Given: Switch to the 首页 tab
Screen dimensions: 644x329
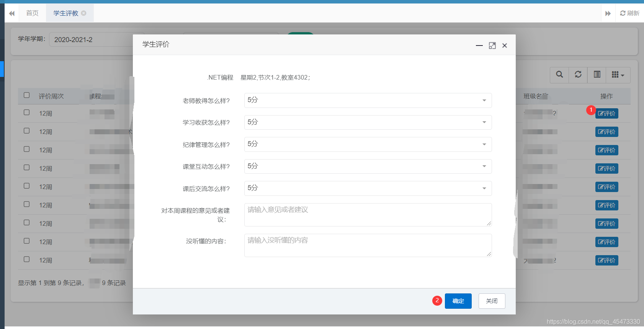Looking at the screenshot, I should (x=32, y=13).
